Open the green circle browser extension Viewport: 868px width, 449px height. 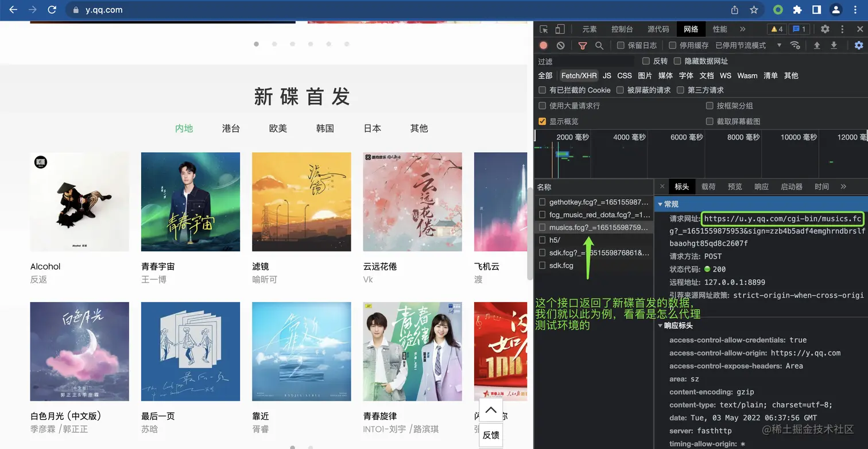coord(778,10)
